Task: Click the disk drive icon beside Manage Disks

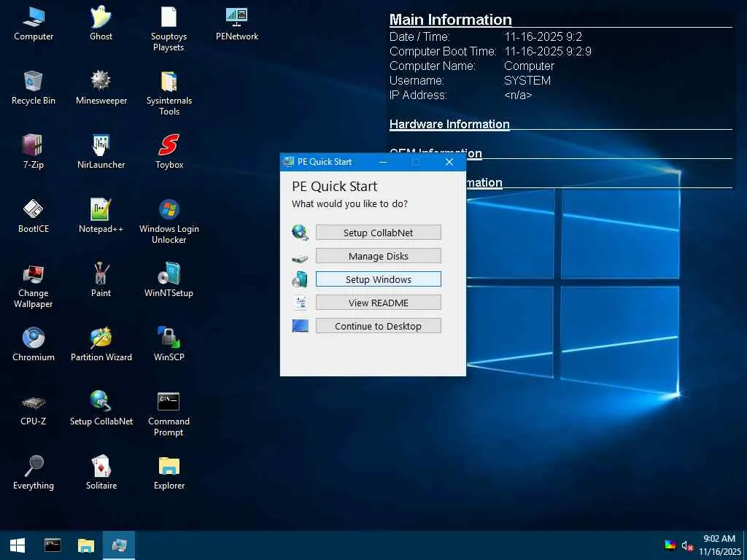Action: point(300,259)
